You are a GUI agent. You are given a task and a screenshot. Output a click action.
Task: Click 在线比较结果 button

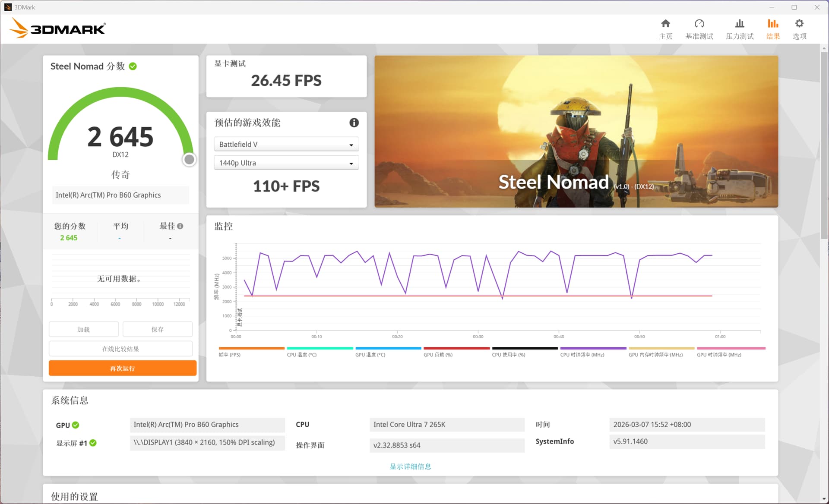(x=120, y=349)
